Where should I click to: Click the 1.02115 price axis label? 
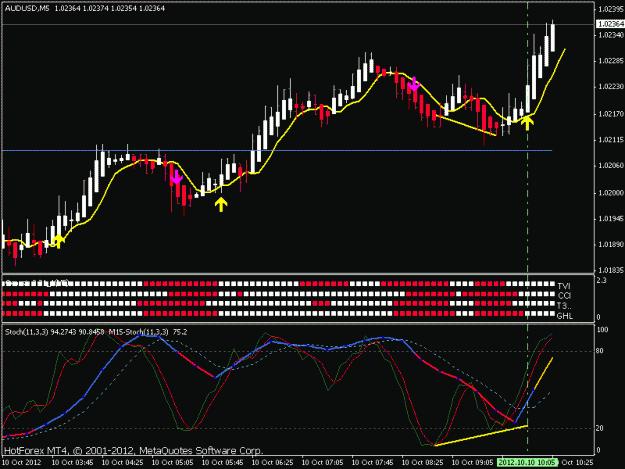pyautogui.click(x=611, y=140)
